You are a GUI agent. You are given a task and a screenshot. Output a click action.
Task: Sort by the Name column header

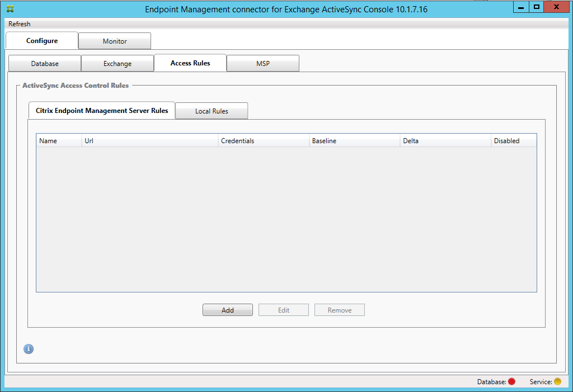pyautogui.click(x=59, y=141)
